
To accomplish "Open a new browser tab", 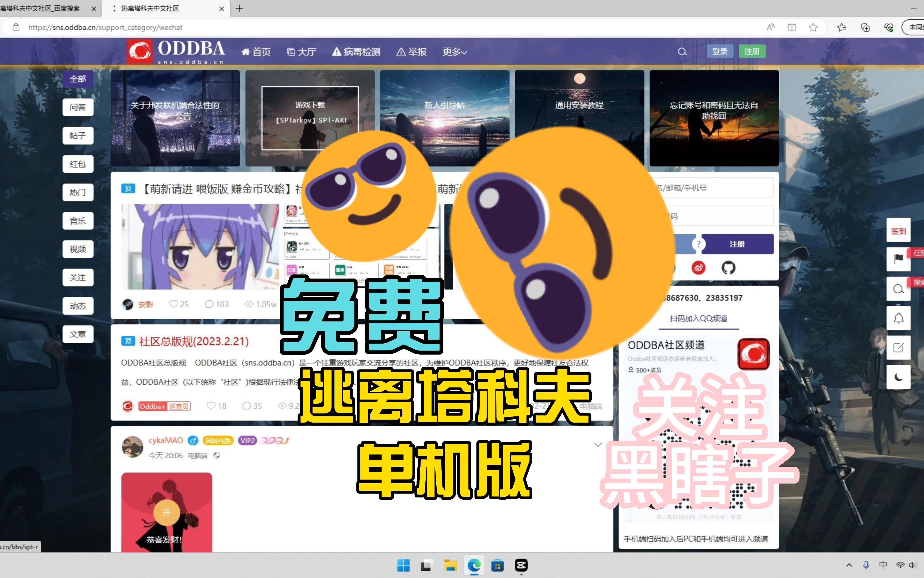I will (x=239, y=8).
